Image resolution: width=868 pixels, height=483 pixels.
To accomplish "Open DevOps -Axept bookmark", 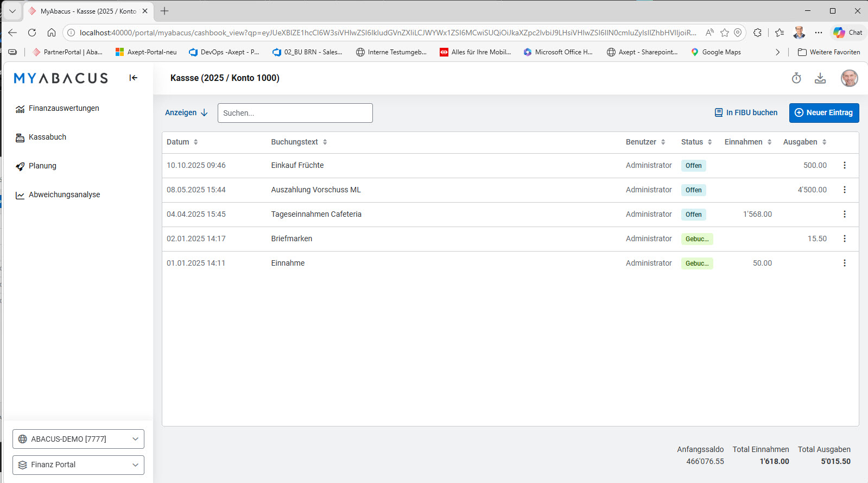I will 224,52.
